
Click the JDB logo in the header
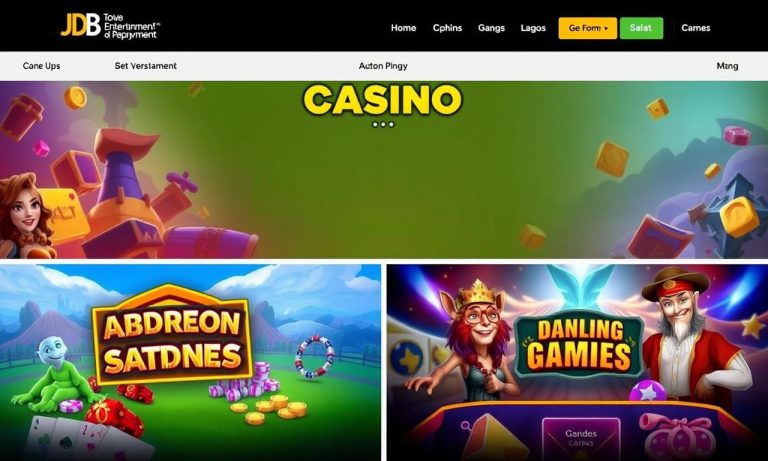coord(80,25)
